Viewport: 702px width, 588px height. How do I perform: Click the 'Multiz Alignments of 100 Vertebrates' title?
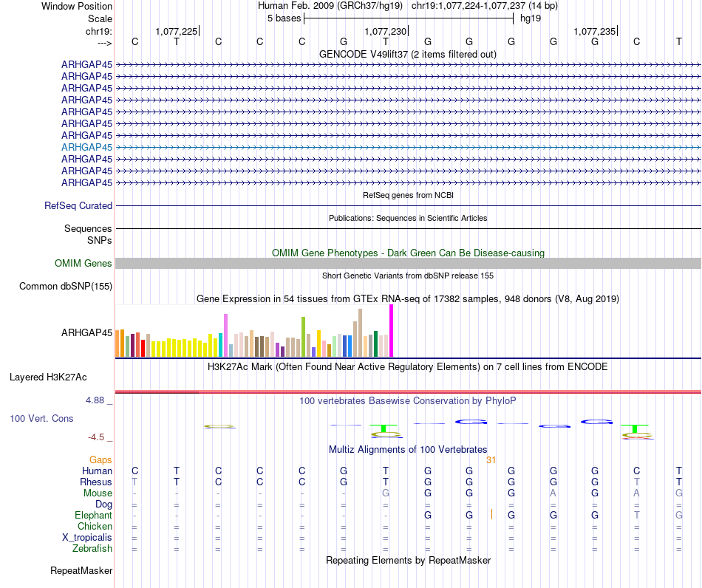(x=408, y=450)
